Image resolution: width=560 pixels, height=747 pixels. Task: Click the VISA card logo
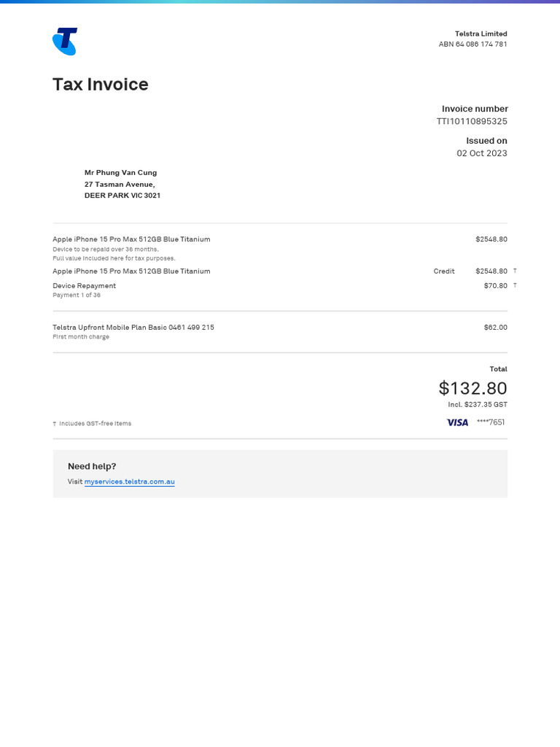[x=457, y=422]
